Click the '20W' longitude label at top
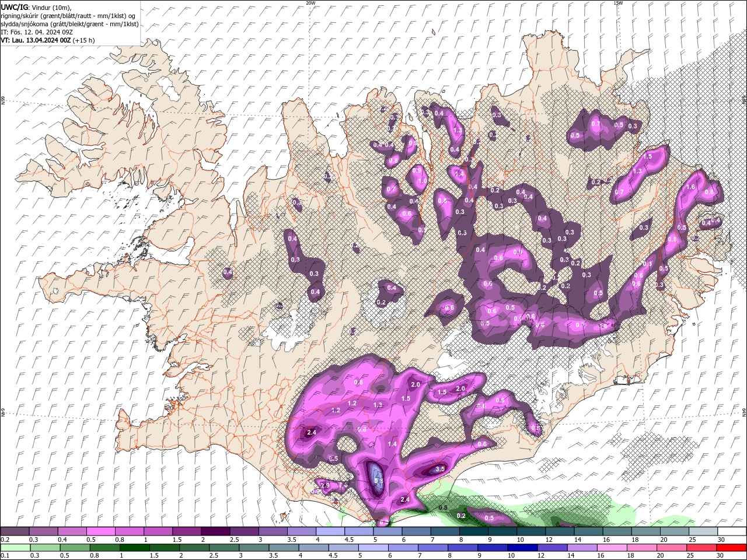This screenshot has height=560, width=747. [x=310, y=3]
